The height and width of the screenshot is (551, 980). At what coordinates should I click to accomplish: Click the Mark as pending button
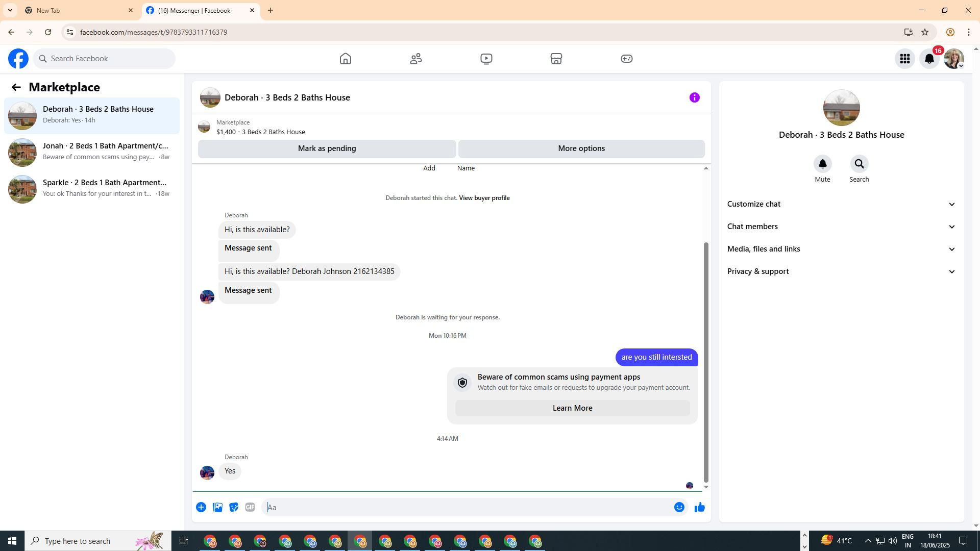point(327,148)
